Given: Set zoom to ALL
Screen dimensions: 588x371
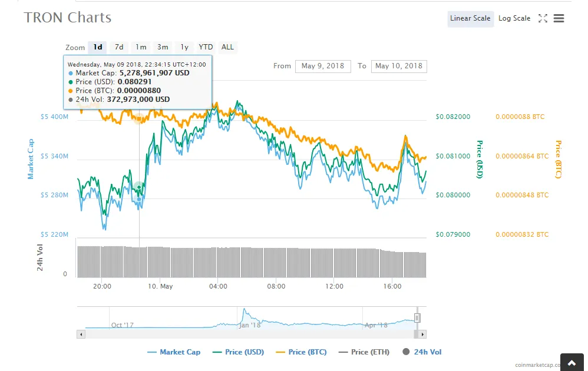Looking at the screenshot, I should 227,47.
